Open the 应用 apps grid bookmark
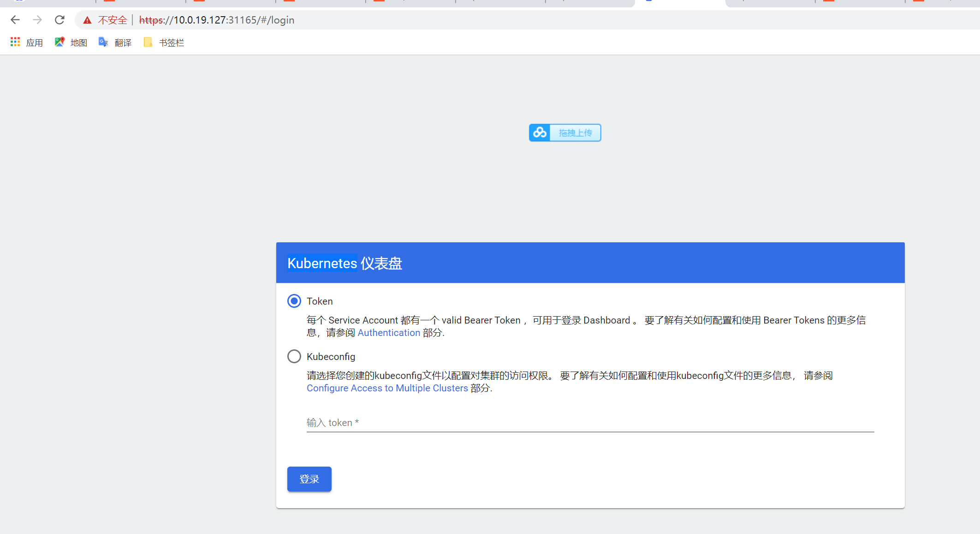 coord(27,42)
